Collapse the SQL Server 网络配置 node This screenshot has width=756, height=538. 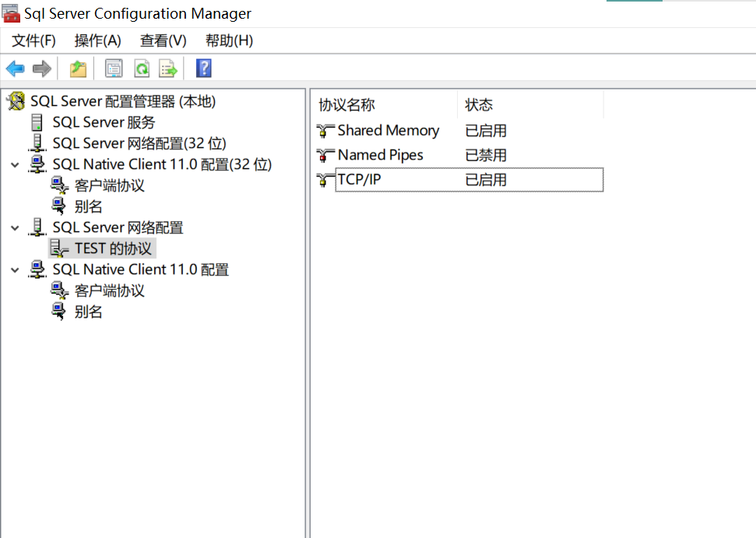[x=16, y=227]
